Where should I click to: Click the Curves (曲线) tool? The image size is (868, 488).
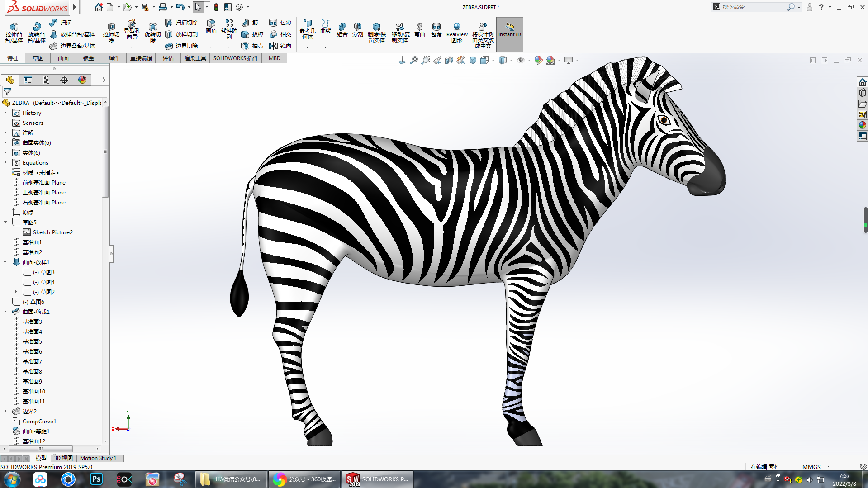coord(326,27)
